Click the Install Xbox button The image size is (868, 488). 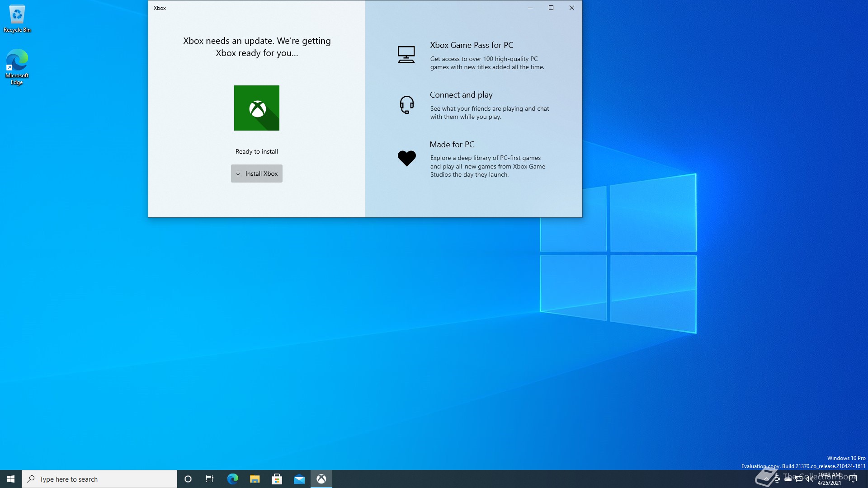[256, 174]
